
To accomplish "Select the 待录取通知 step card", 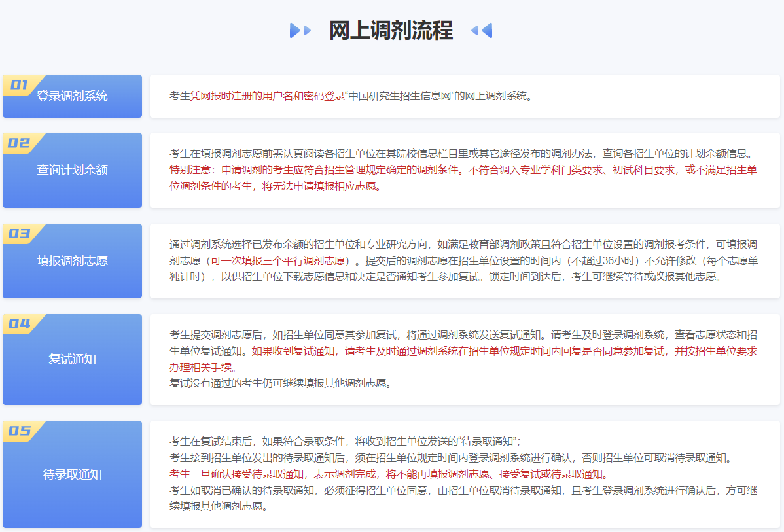I will (72, 474).
